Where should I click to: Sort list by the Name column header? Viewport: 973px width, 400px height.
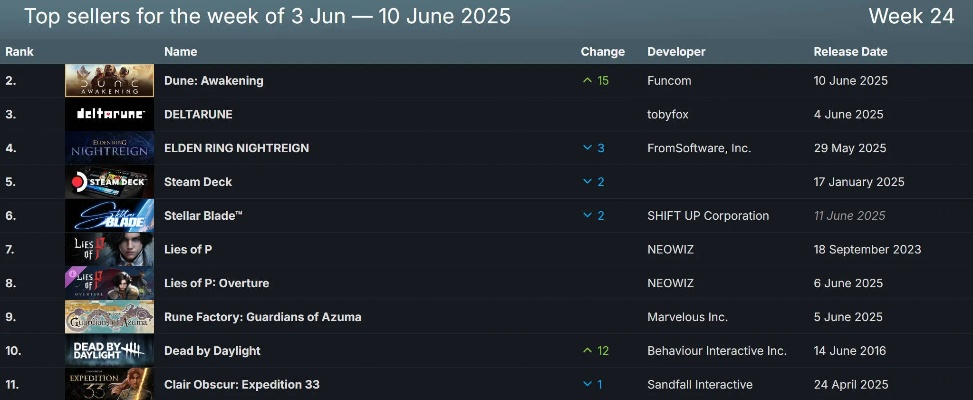[181, 52]
